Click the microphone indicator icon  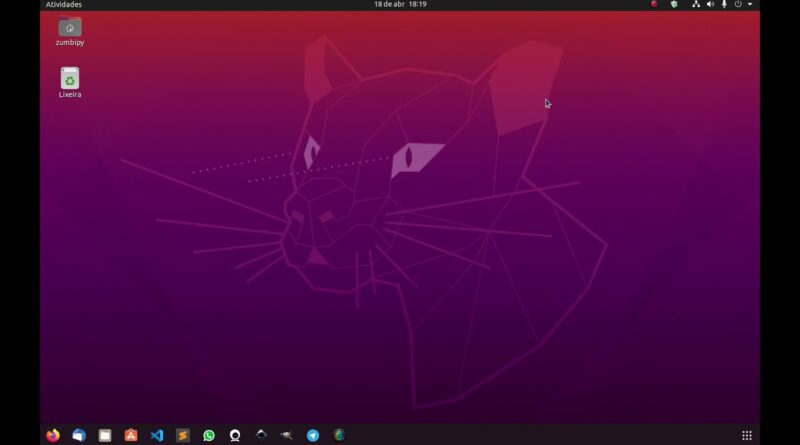724,4
